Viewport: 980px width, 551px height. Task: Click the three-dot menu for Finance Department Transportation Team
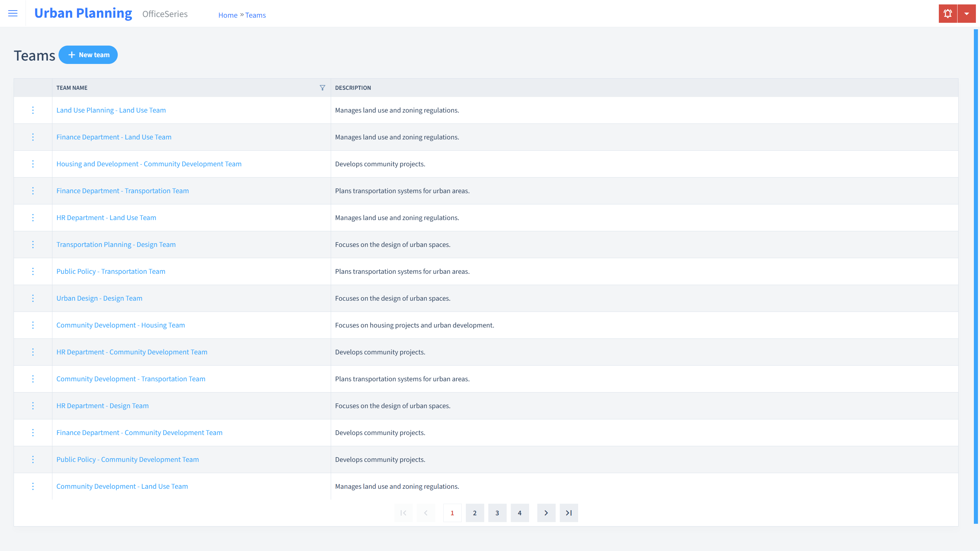tap(33, 190)
